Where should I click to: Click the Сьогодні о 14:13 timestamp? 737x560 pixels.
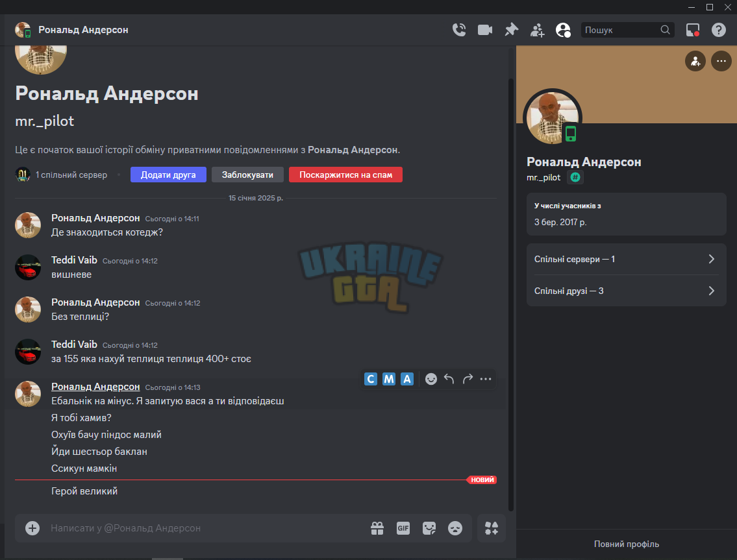pos(173,387)
